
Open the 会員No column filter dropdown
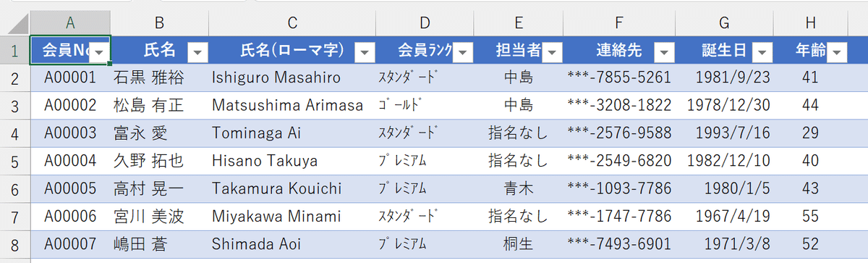[x=101, y=52]
